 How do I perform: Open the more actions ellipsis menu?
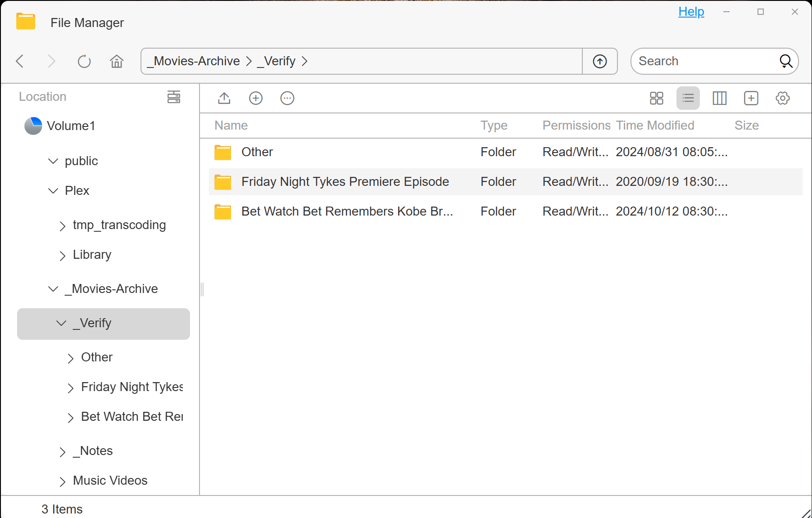coord(287,98)
